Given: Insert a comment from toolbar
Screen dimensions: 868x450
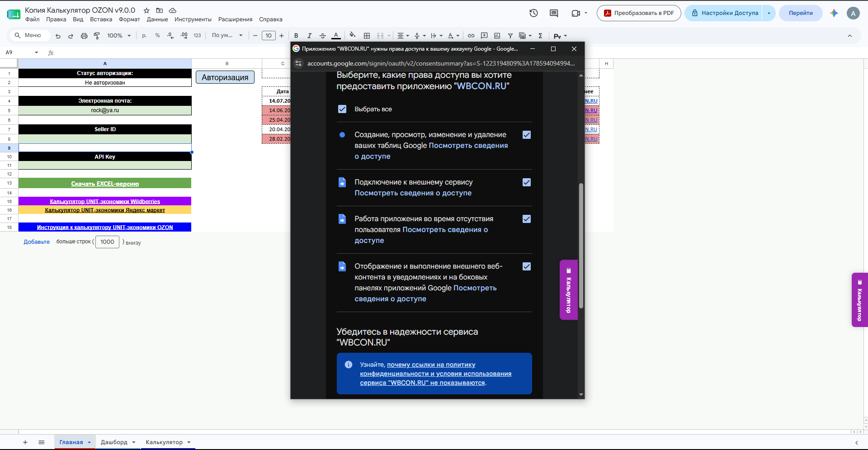Looking at the screenshot, I should (x=484, y=36).
